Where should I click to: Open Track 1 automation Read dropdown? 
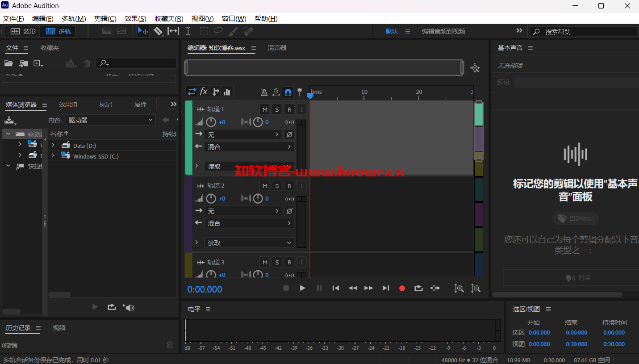[x=249, y=166]
